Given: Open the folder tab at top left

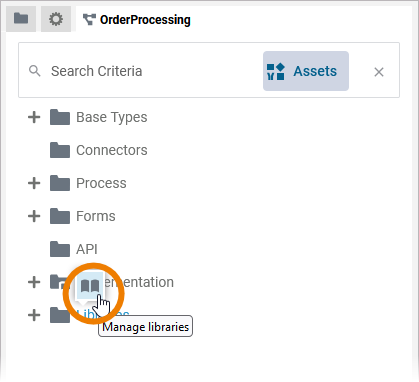Looking at the screenshot, I should pyautogui.click(x=21, y=19).
